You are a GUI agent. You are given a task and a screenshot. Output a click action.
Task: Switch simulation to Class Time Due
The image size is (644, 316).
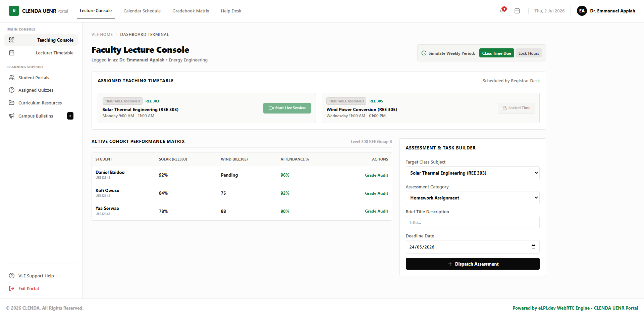496,53
